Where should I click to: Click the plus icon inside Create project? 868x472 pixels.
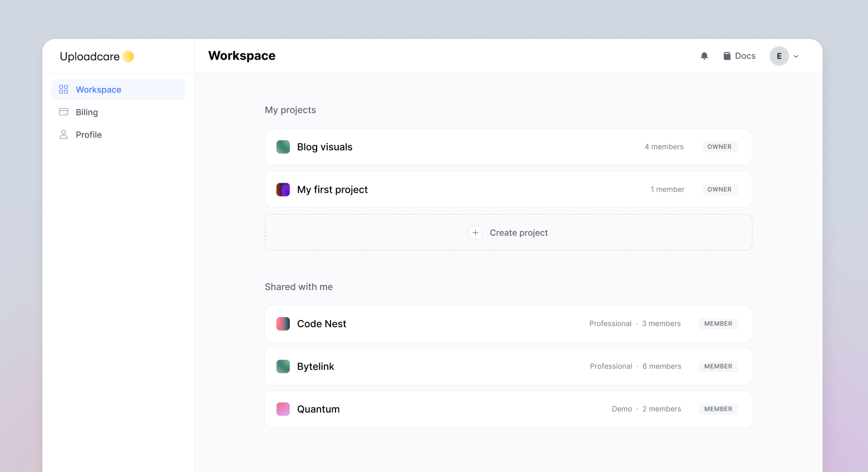[x=475, y=232]
